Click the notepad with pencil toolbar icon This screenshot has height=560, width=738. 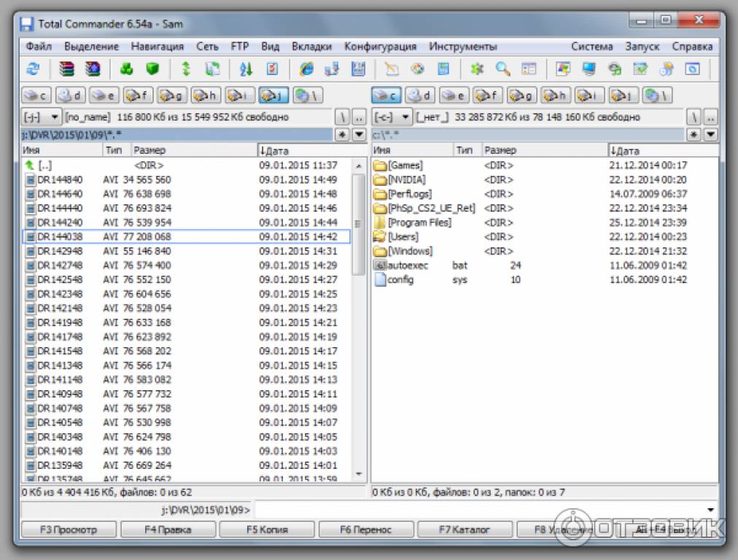point(392,69)
